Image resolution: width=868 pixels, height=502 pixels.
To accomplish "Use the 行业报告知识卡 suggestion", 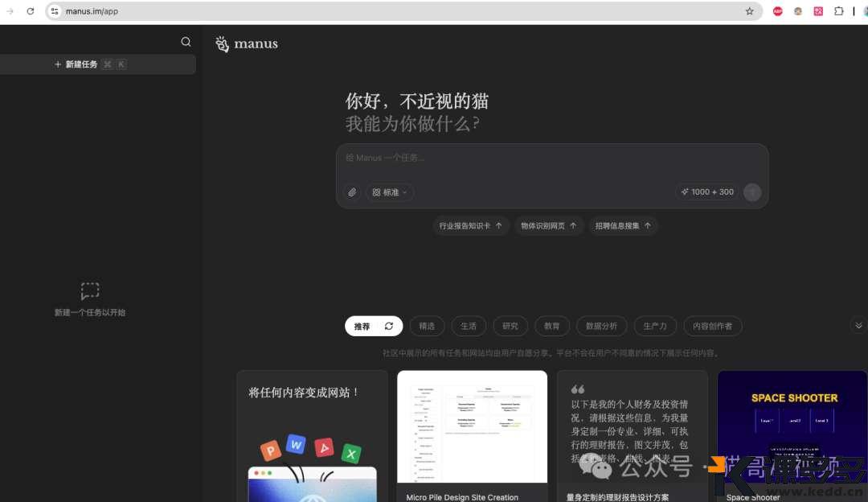I will pyautogui.click(x=470, y=225).
